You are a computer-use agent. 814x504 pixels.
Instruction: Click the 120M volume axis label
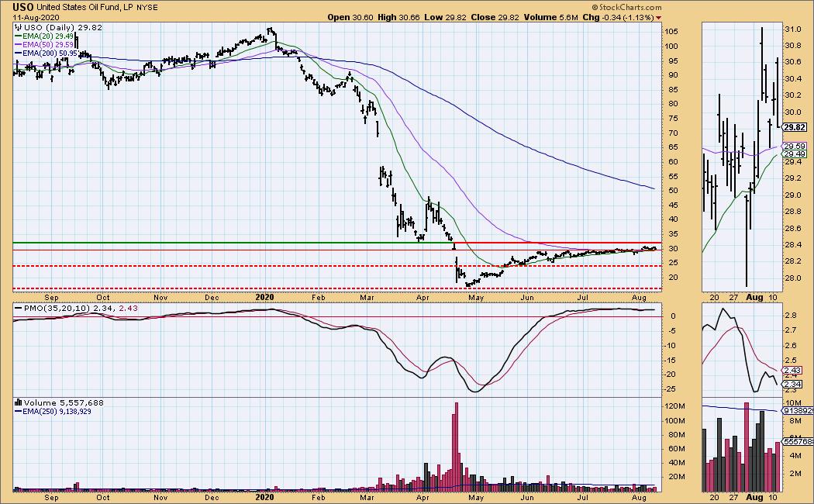674,406
